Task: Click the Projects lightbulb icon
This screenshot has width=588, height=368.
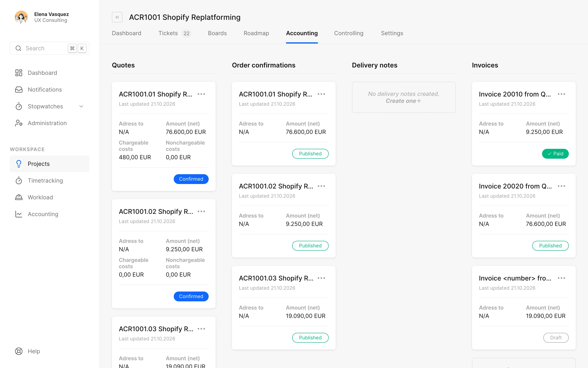Action: (x=19, y=164)
